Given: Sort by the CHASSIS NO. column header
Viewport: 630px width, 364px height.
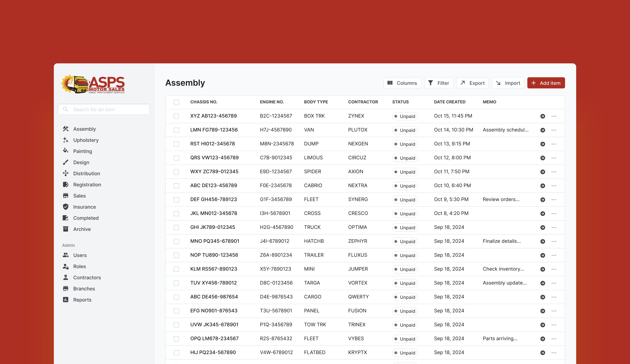Looking at the screenshot, I should pyautogui.click(x=204, y=102).
